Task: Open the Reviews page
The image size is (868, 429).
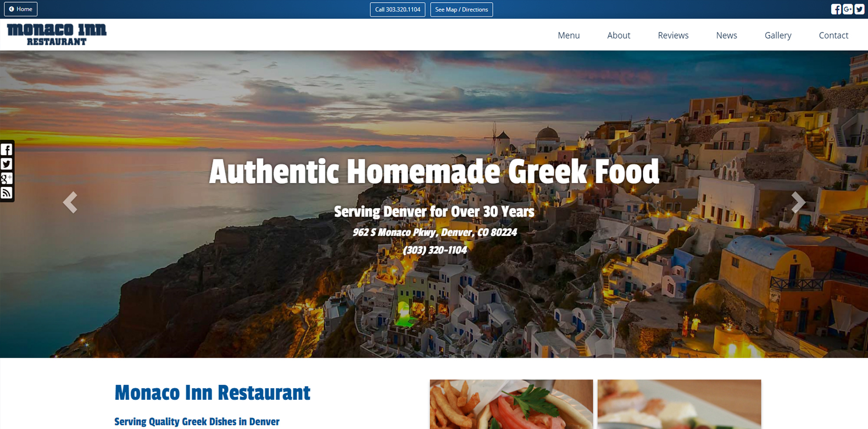Action: pos(673,35)
